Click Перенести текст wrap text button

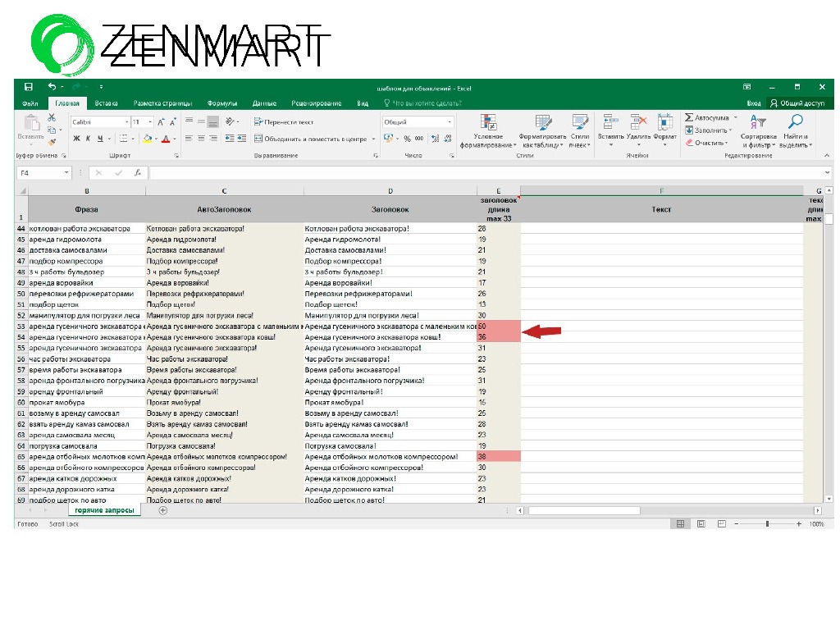(x=283, y=121)
